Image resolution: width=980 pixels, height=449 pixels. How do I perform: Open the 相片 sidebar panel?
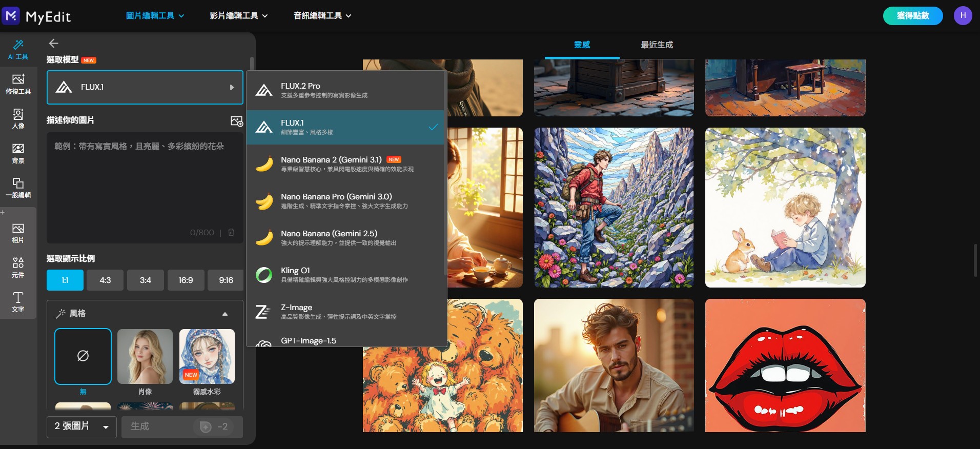click(18, 233)
